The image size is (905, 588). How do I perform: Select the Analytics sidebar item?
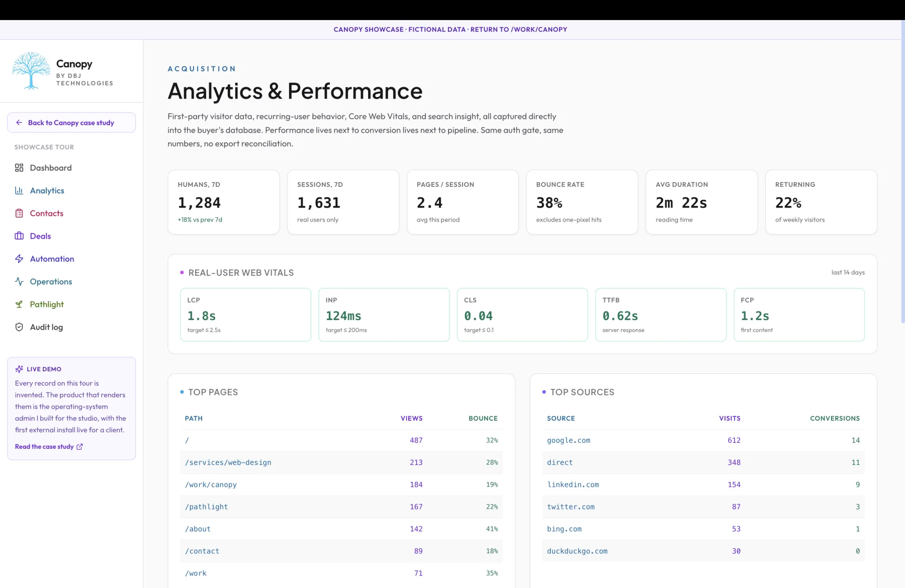[x=71, y=190]
